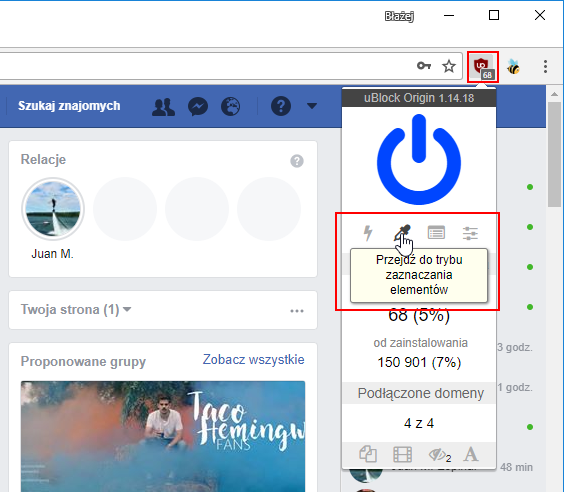Image resolution: width=564 pixels, height=492 pixels.
Task: Click 150 901 (7%) blocked count
Action: (419, 362)
